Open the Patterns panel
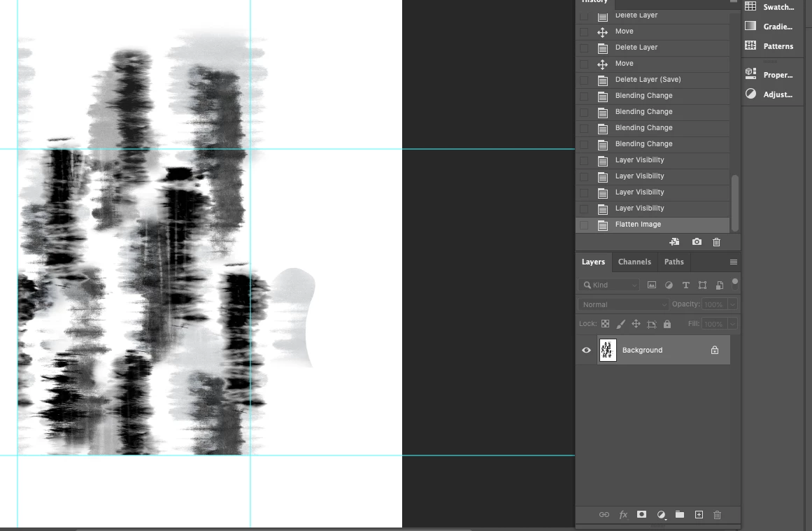The height and width of the screenshot is (531, 812). (769, 46)
